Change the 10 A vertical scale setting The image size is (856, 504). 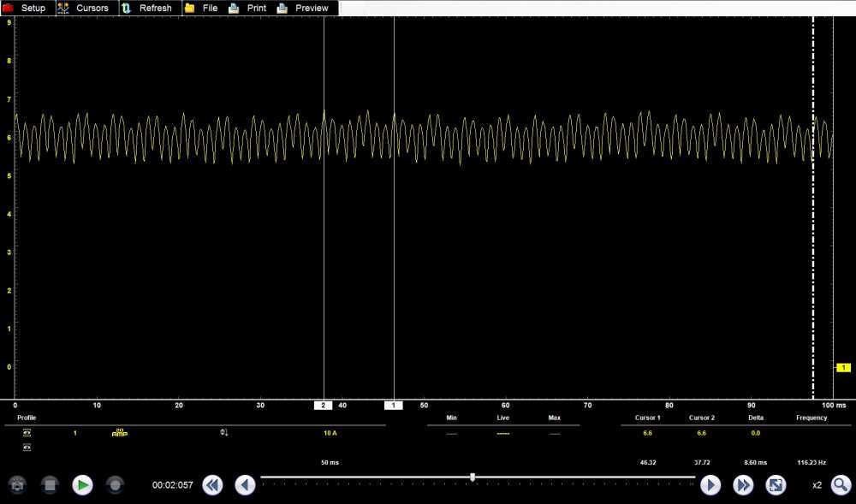[x=330, y=433]
